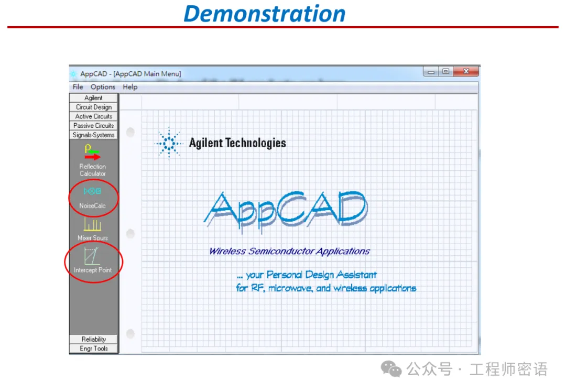Select the Circuit Design category

click(x=93, y=107)
